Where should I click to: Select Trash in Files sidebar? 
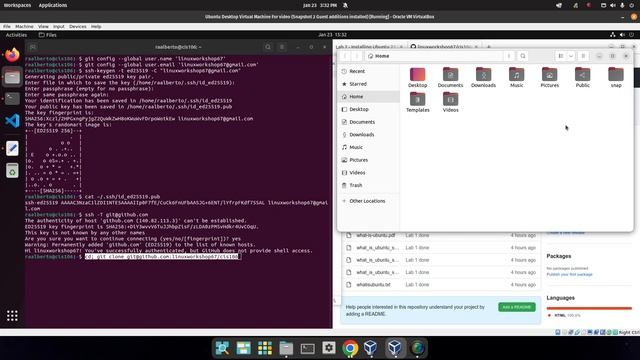369,185
